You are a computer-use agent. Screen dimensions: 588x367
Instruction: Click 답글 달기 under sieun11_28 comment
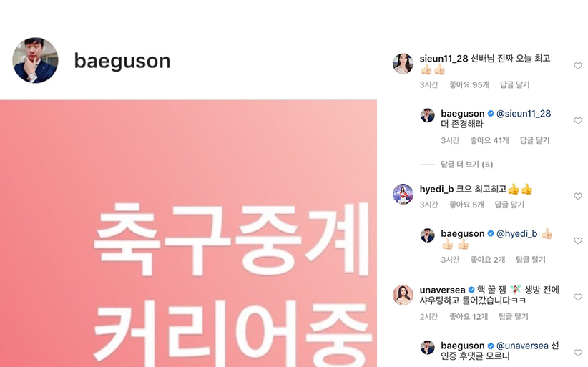(x=514, y=84)
